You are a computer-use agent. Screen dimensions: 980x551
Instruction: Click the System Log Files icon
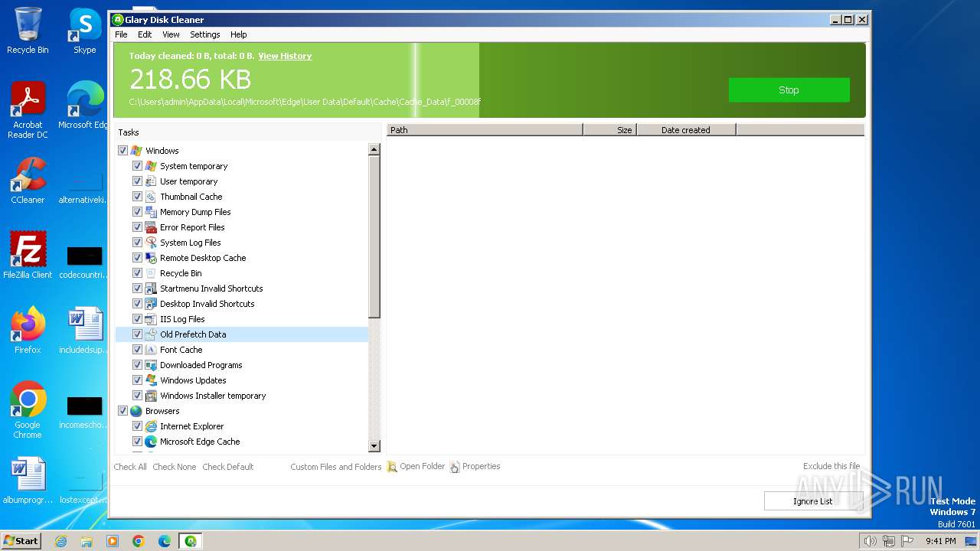click(x=151, y=243)
